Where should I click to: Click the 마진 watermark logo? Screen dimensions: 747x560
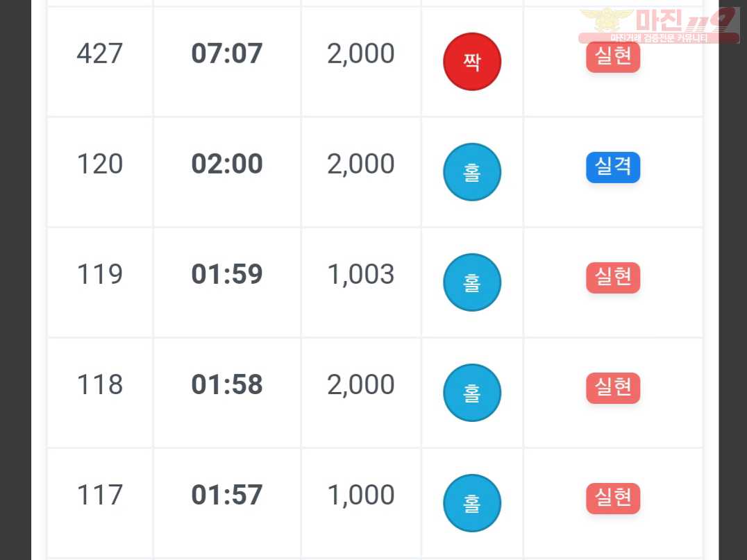(659, 26)
